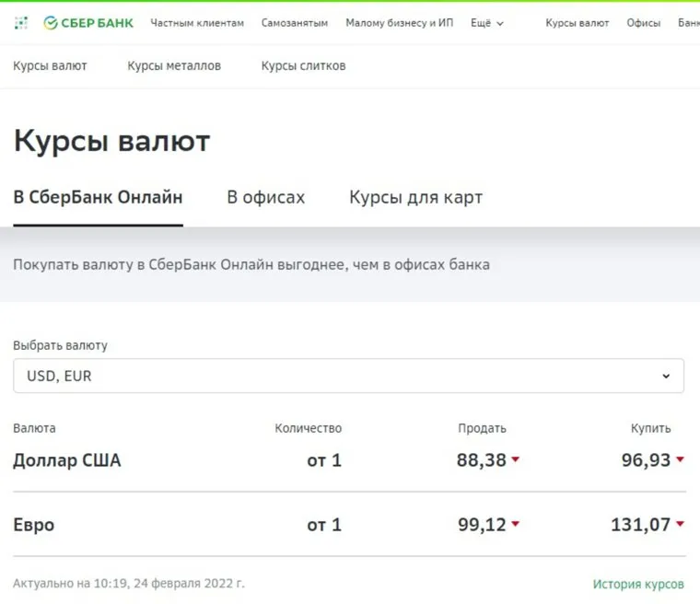This screenshot has height=604, width=700.
Task: Click red arrow next to dollar sell rate 88,38
Action: click(515, 460)
